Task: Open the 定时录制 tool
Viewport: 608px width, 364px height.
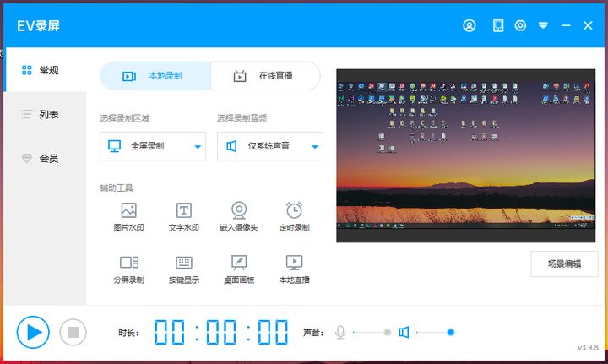Action: point(295,217)
